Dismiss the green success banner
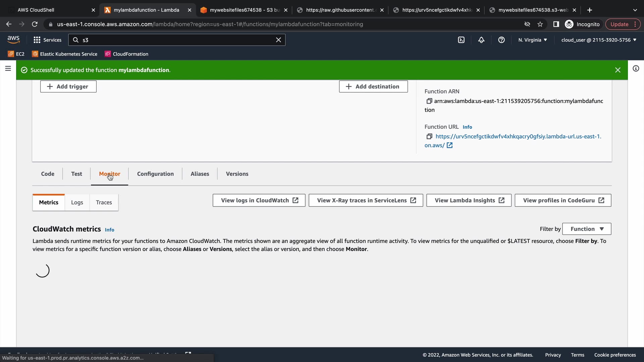This screenshot has height=362, width=644. coord(618,70)
